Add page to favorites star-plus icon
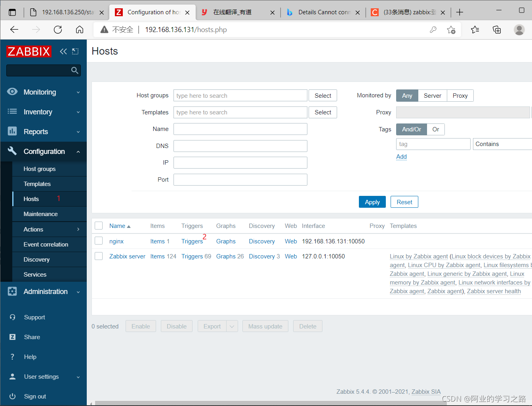Viewport: 532px width, 406px height. (451, 30)
